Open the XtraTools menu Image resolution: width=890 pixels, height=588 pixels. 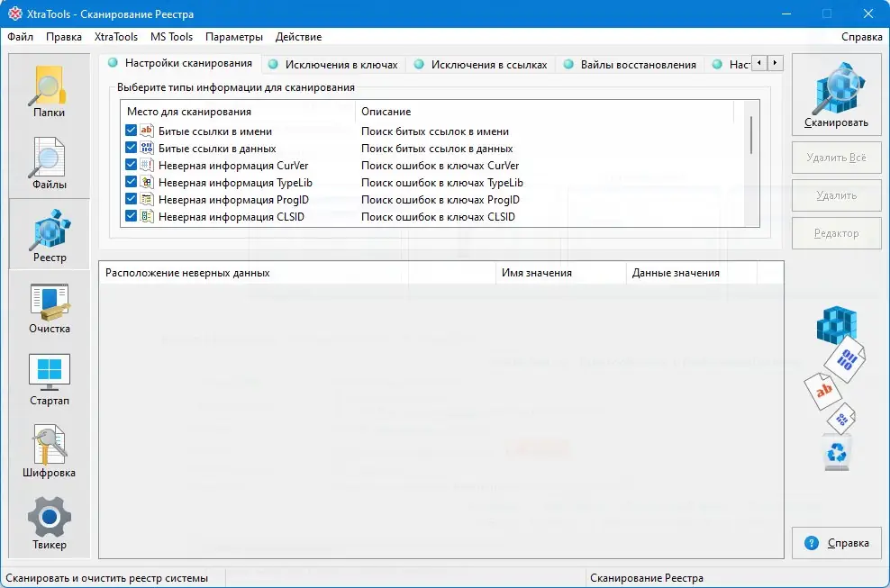click(116, 37)
